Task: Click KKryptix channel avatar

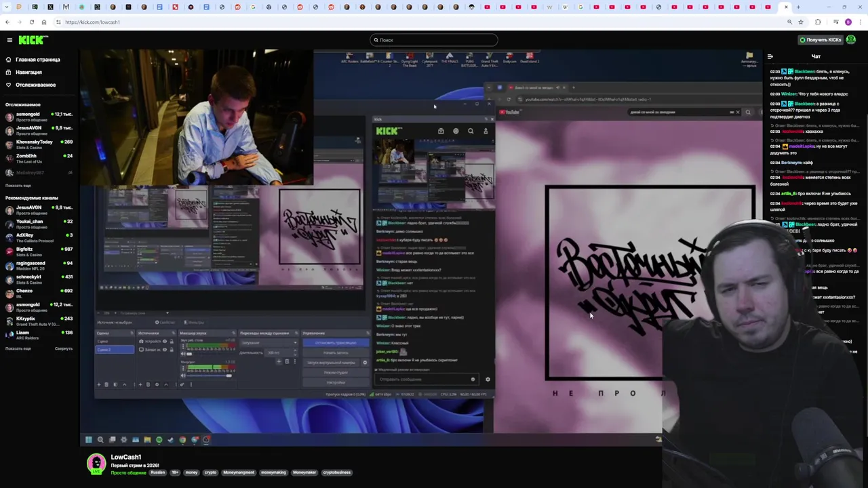Action: pos(9,321)
